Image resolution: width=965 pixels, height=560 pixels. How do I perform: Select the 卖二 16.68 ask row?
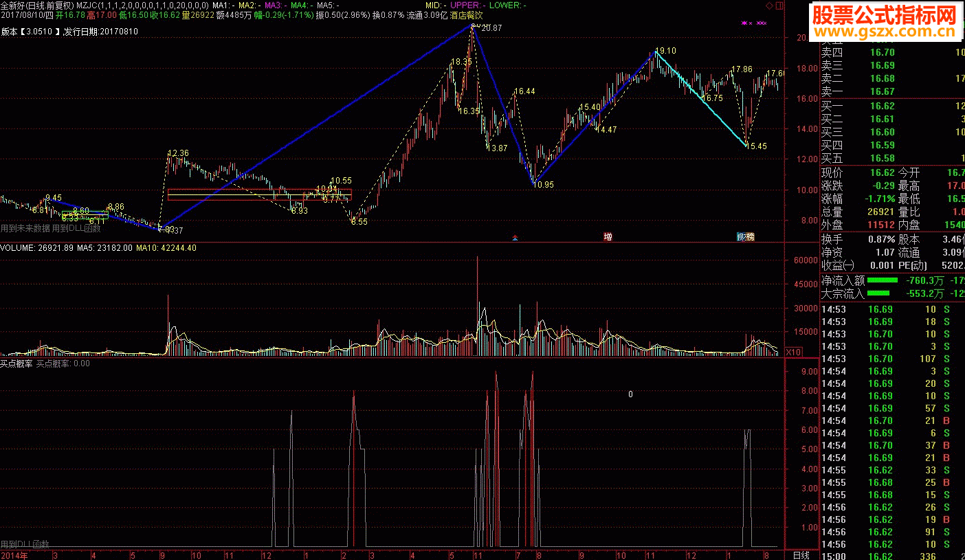pyautogui.click(x=892, y=78)
